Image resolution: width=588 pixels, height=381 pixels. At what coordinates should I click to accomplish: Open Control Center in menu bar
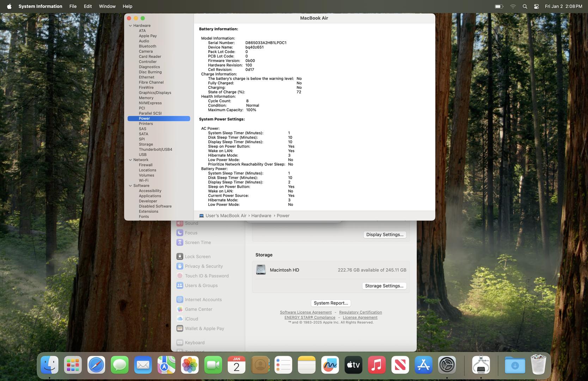[536, 6]
